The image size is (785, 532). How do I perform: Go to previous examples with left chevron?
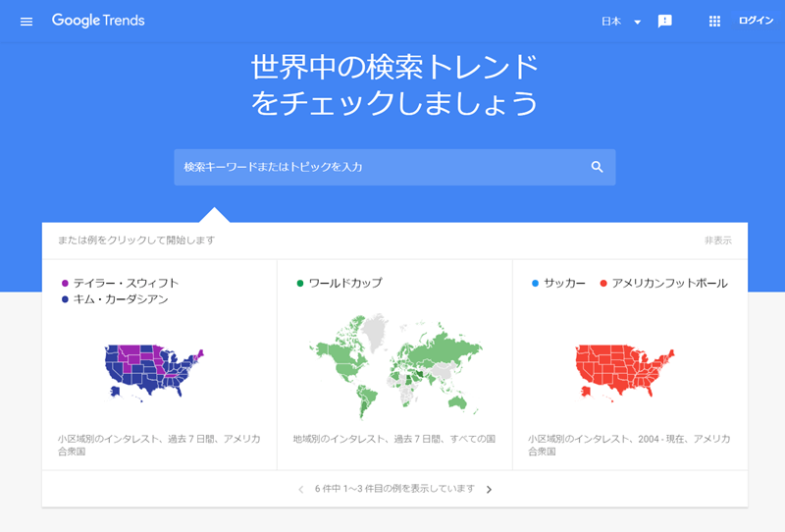pos(300,489)
